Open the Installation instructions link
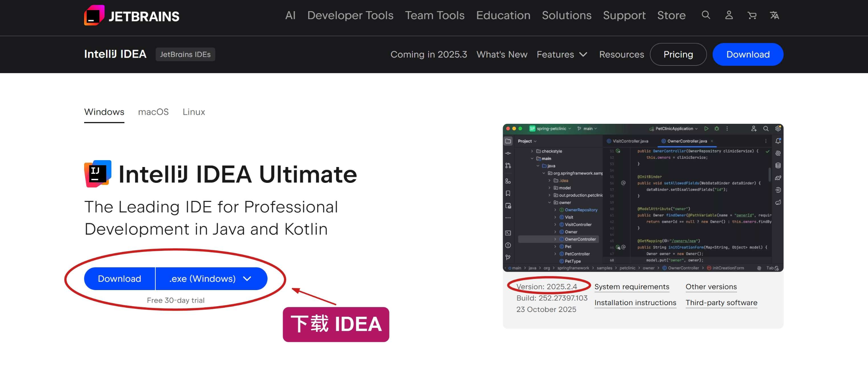This screenshot has width=868, height=375. [x=635, y=303]
